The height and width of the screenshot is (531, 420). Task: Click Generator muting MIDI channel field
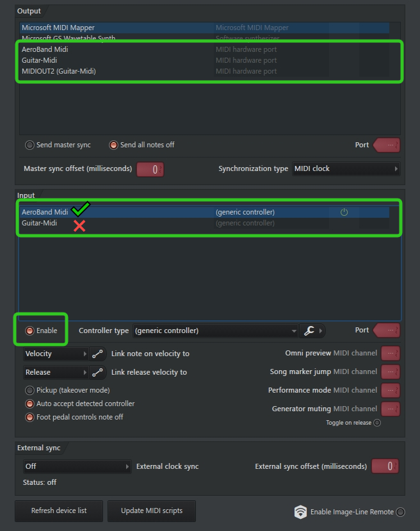pyautogui.click(x=391, y=409)
